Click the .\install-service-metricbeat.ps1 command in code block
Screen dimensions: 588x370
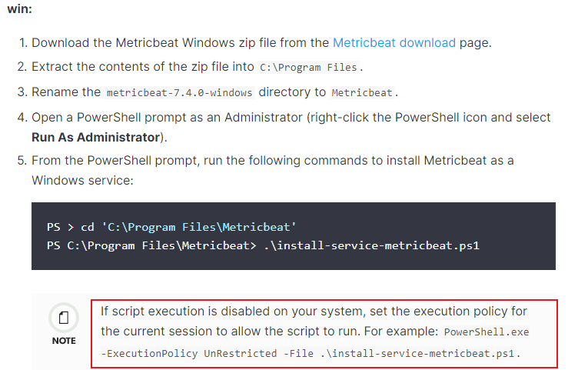371,246
